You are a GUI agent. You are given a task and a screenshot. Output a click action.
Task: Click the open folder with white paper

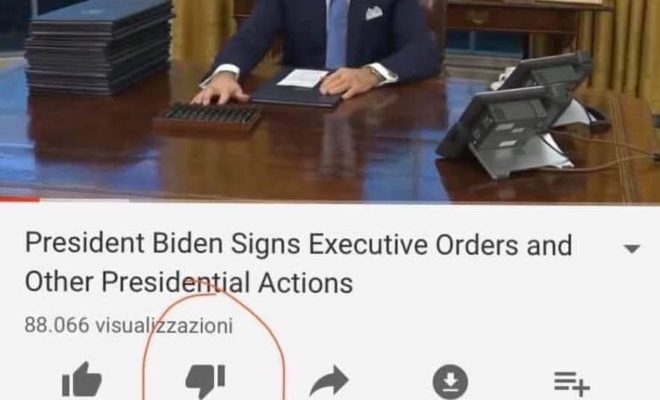[297, 88]
